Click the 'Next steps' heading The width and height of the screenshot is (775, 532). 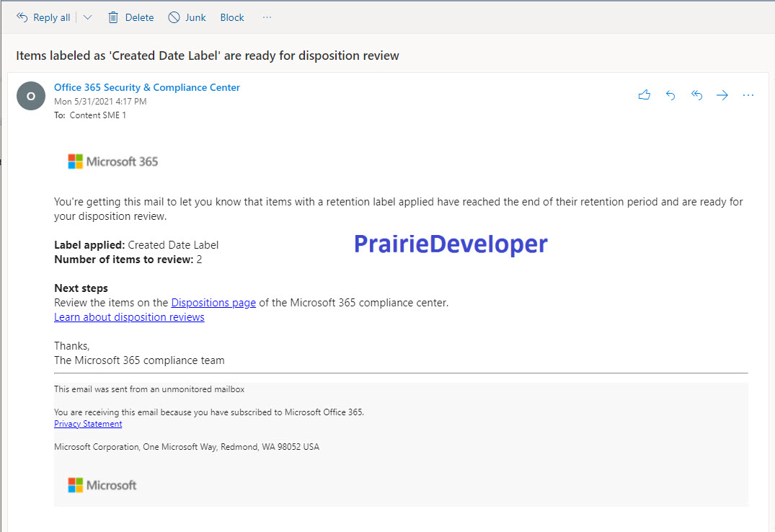coord(81,288)
